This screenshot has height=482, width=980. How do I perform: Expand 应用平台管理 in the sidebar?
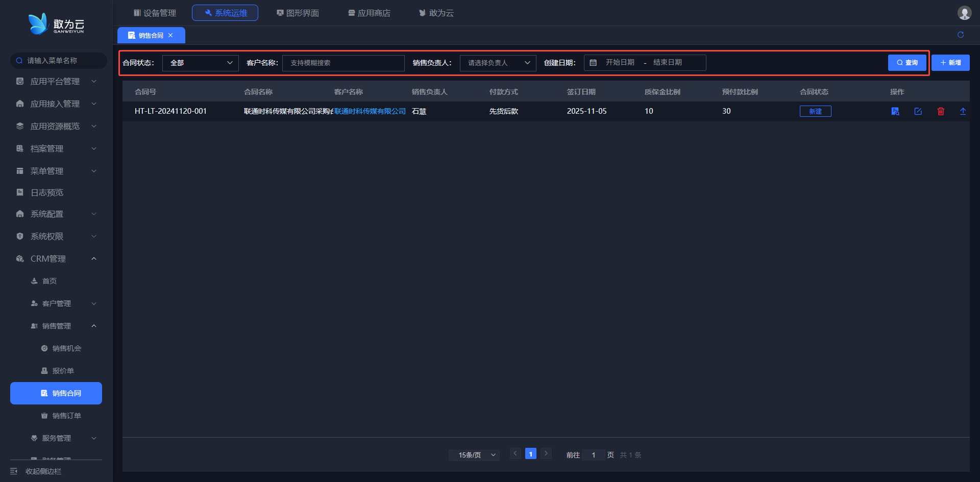point(56,81)
